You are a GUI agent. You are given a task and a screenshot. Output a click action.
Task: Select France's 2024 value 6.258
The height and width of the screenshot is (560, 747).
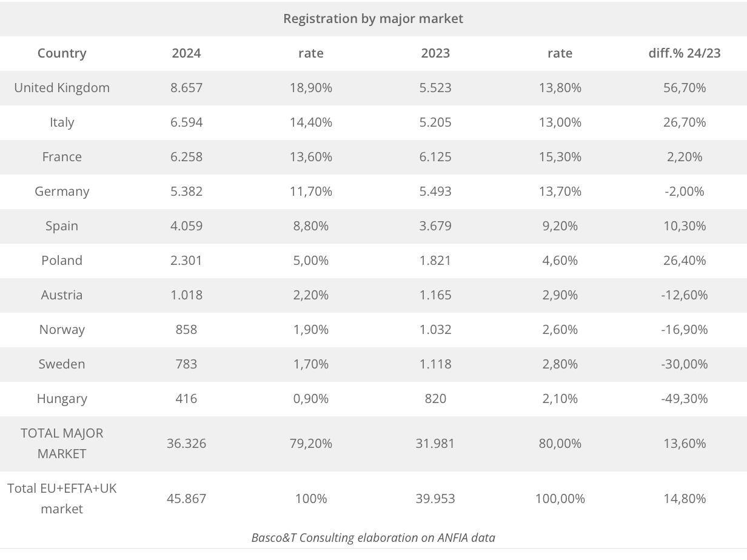pos(186,156)
